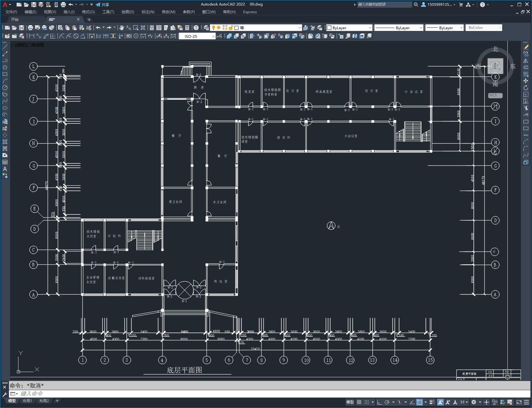The height and width of the screenshot is (408, 532).
Task: Click the Help question mark toolbar icon
Action: (x=196, y=28)
